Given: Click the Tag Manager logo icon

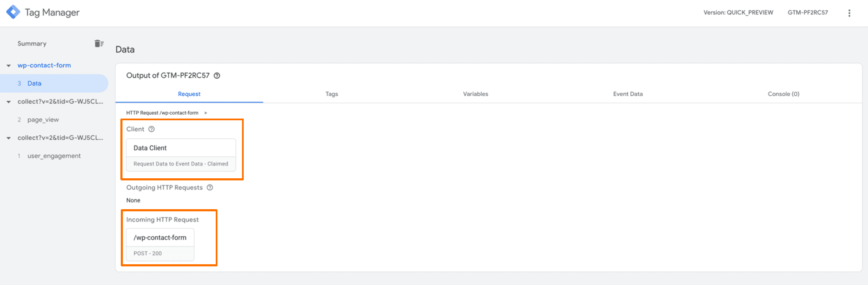Looking at the screenshot, I should [x=13, y=12].
